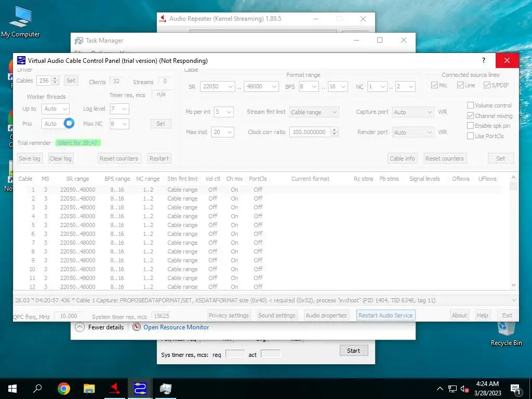Click the Clock corr ratio input field

click(310, 132)
